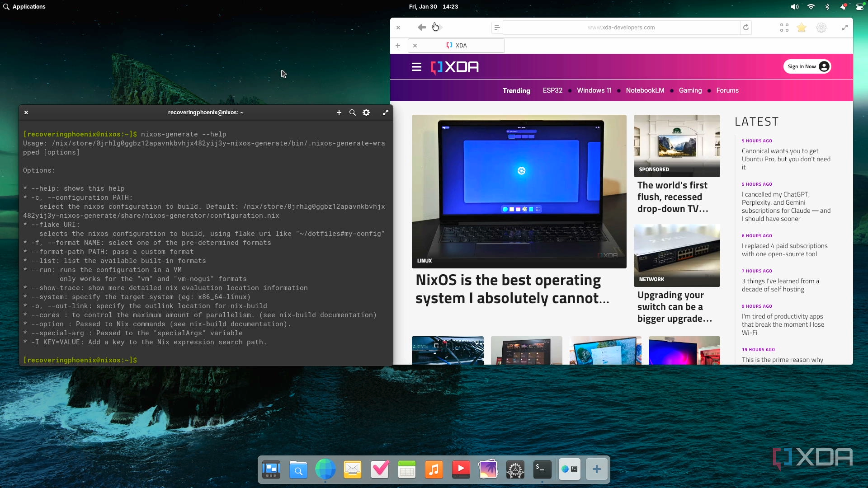Open replaced 4 paid subscriptions article
This screenshot has width=868, height=488.
pyautogui.click(x=784, y=250)
